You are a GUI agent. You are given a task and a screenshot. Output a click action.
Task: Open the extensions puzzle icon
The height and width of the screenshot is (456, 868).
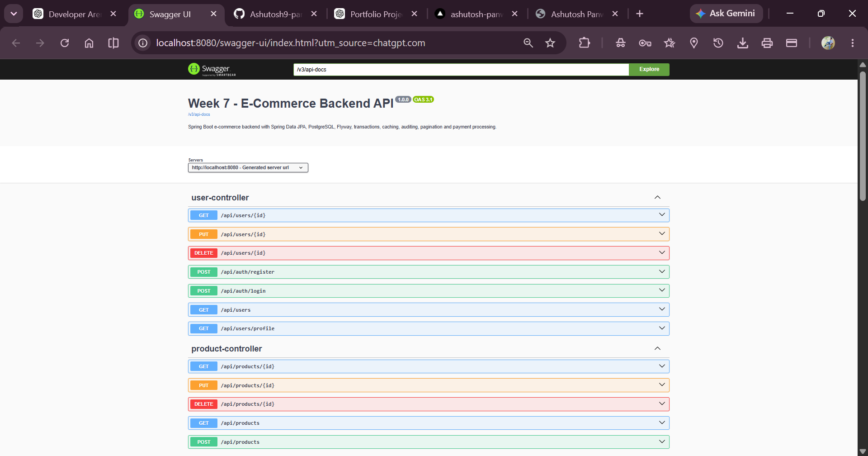pos(584,43)
